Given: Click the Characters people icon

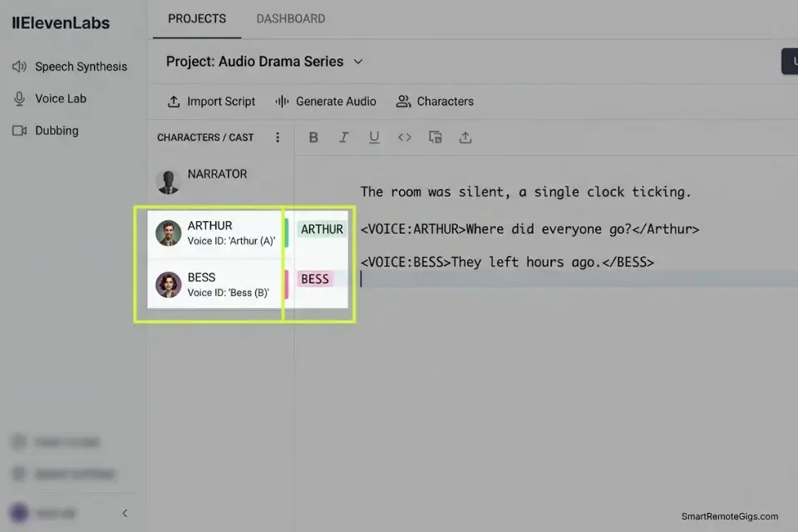Looking at the screenshot, I should click(x=403, y=101).
